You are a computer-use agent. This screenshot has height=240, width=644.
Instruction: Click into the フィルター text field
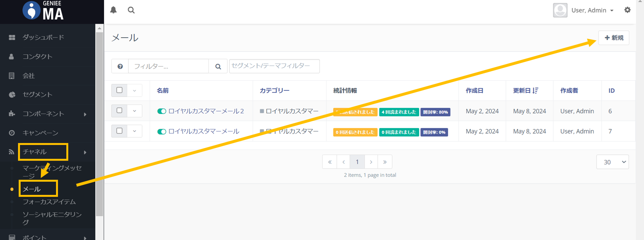[x=168, y=66]
